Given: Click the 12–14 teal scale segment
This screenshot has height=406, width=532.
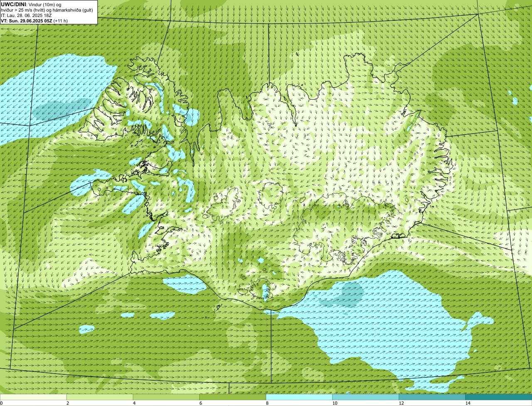Looking at the screenshot, I should [432, 397].
